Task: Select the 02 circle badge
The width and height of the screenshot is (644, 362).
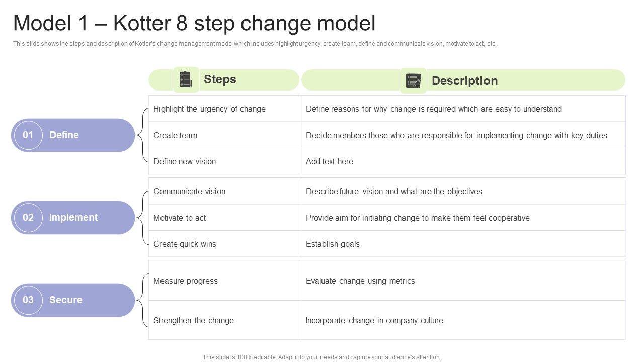Action: pos(28,217)
